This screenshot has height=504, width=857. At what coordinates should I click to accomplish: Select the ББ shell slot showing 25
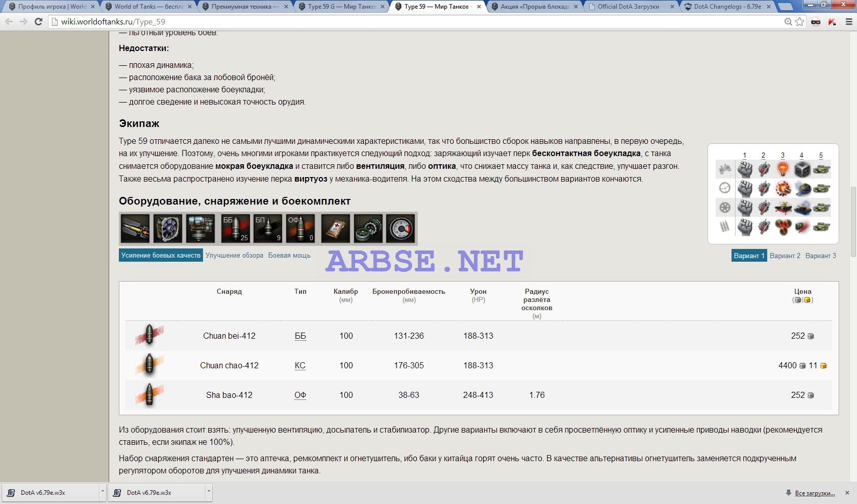235,229
